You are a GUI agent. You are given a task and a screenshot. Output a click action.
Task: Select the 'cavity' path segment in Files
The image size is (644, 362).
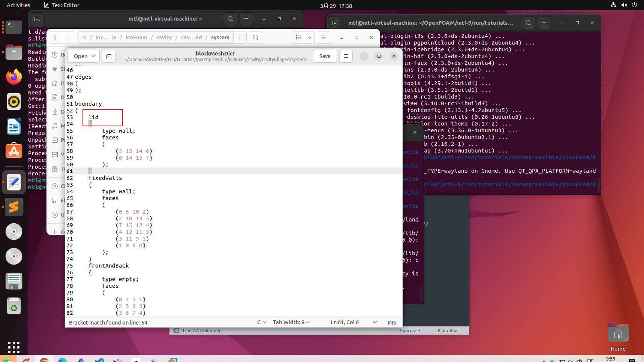164,37
